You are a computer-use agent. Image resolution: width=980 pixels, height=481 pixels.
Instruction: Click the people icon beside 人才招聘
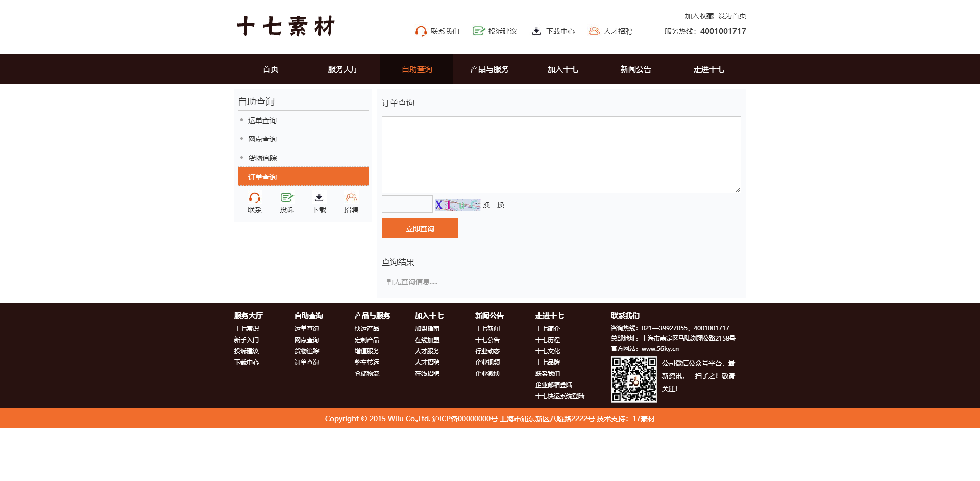tap(594, 31)
